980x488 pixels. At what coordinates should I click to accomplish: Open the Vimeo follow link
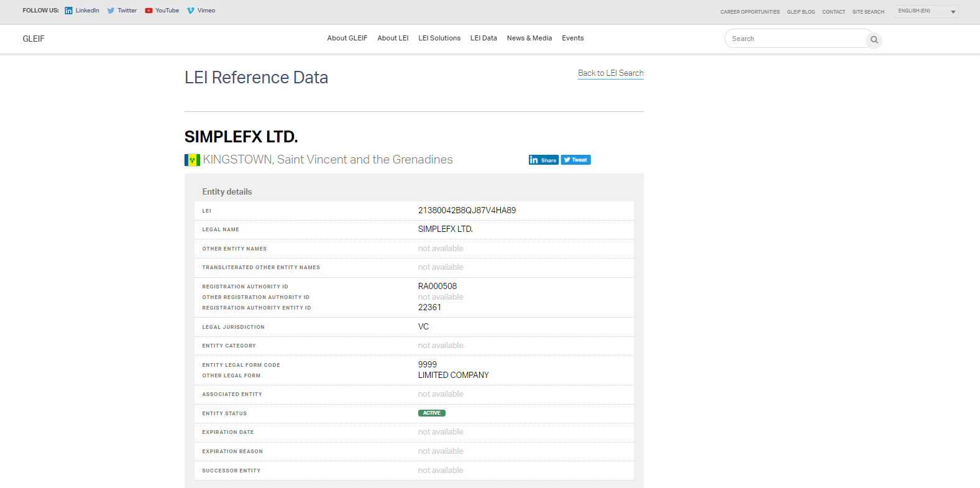coord(201,11)
